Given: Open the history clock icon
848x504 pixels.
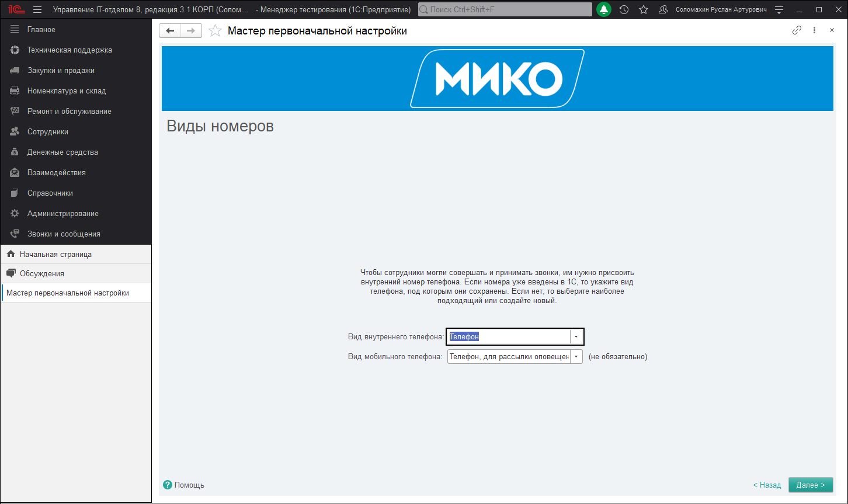Looking at the screenshot, I should [624, 10].
